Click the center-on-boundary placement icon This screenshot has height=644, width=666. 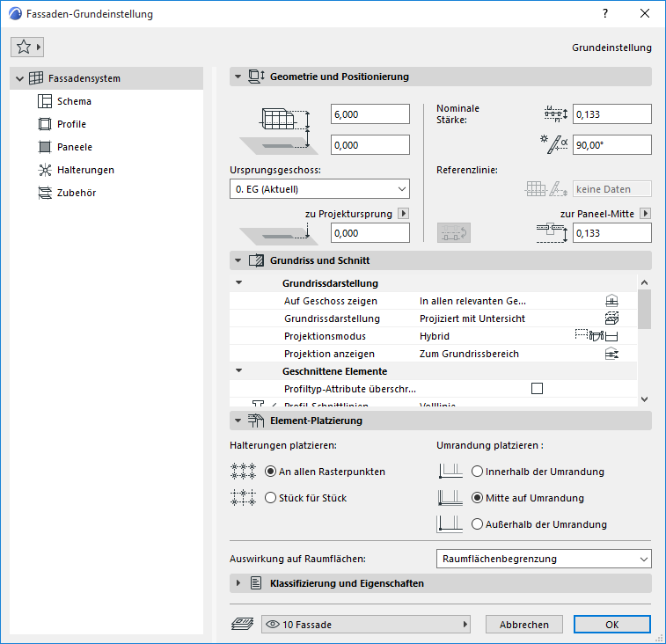pos(450,498)
